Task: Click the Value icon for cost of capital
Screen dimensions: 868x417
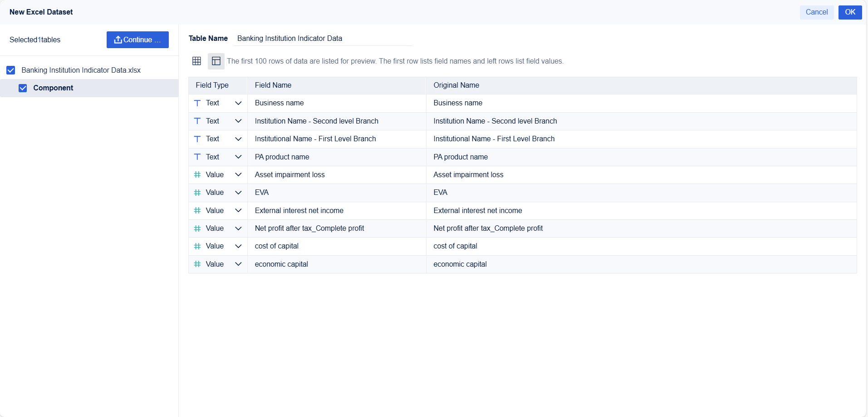Action: [x=197, y=246]
